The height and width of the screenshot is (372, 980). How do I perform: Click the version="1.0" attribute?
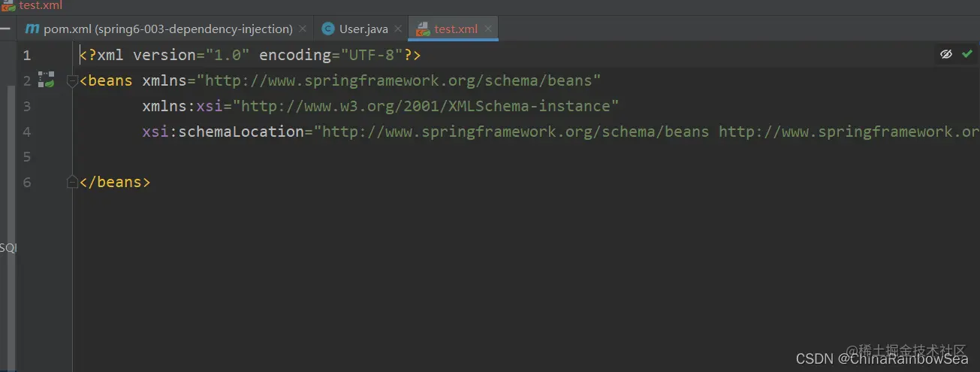pos(191,55)
